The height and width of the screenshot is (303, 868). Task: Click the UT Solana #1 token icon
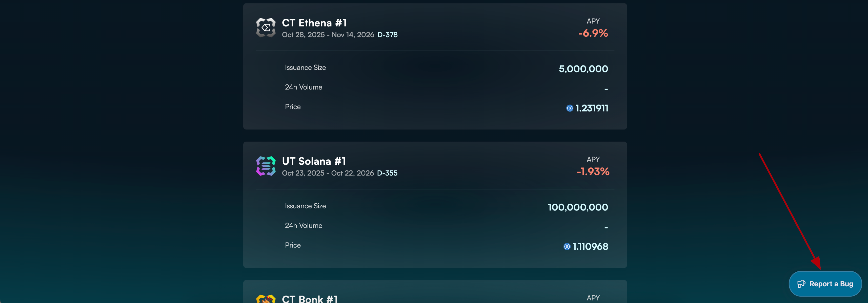point(266,166)
